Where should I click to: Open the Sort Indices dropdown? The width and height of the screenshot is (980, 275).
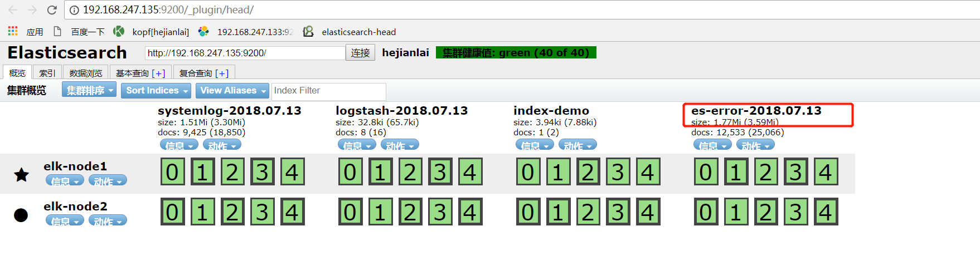click(x=156, y=90)
